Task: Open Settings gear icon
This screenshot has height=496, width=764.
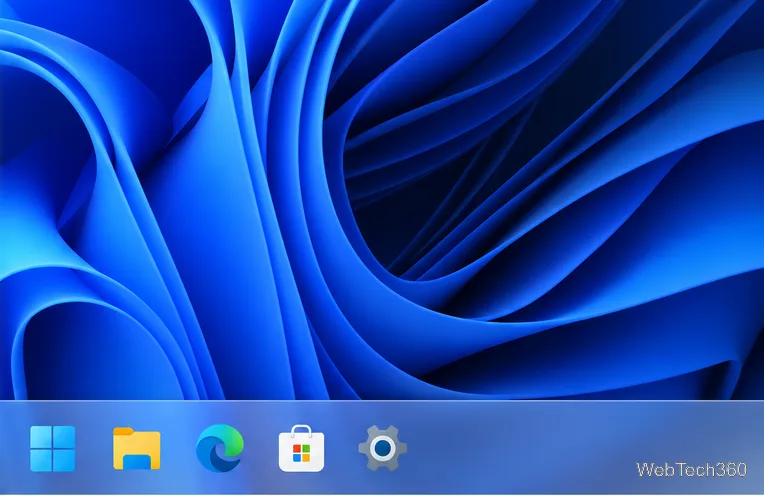Action: 382,448
